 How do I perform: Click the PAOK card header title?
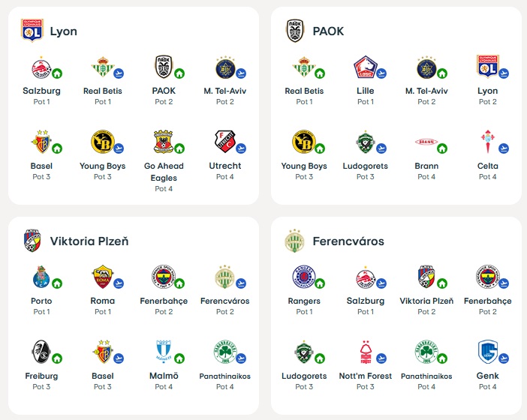328,31
